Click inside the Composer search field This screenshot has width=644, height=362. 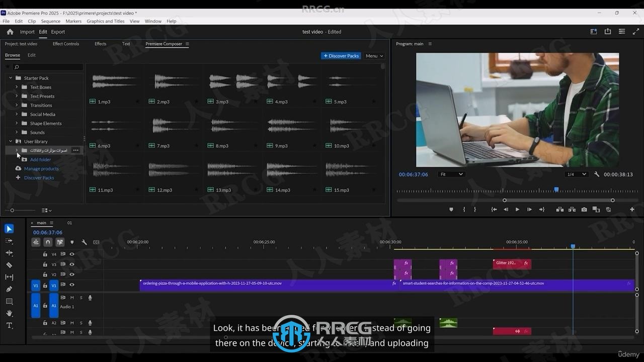[48, 67]
